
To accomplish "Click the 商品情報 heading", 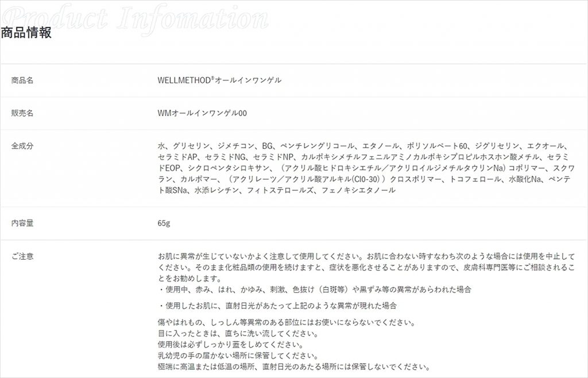I will 26,33.
